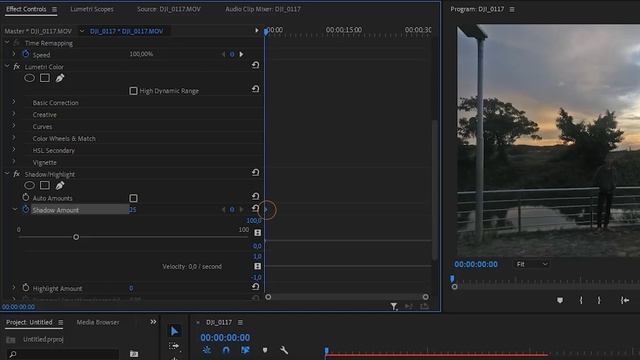Open the Source: DJI_0117.MOV tab
The height and width of the screenshot is (360, 640).
169,9
